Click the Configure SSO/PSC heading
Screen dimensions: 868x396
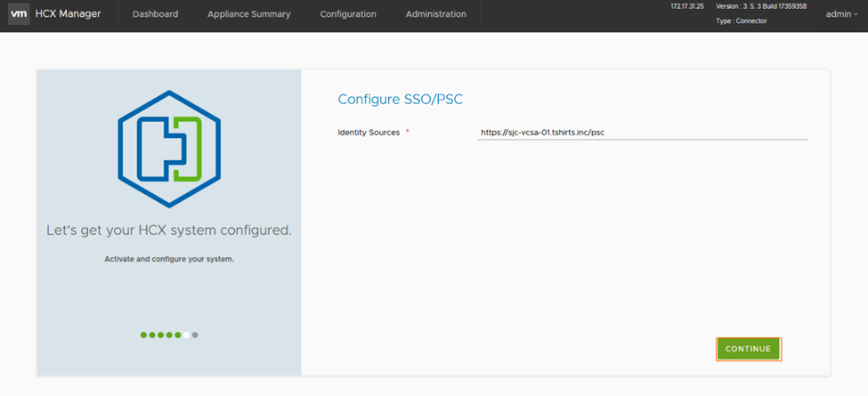[401, 99]
